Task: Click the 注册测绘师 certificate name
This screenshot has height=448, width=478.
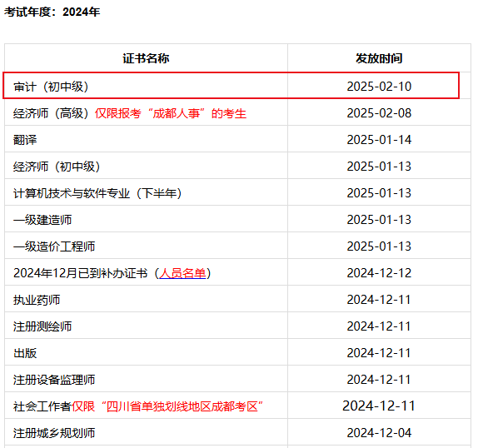Action: tap(42, 326)
